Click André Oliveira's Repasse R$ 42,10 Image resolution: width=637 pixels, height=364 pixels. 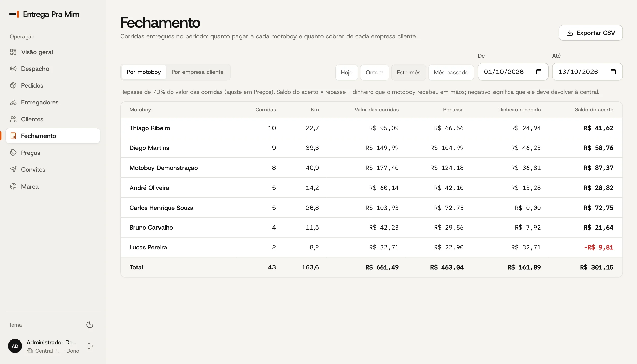click(x=449, y=188)
